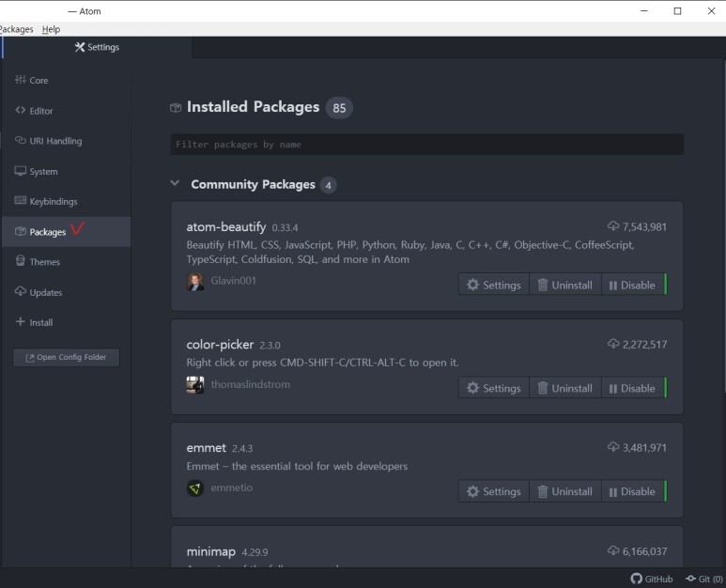The width and height of the screenshot is (726, 588).
Task: Open the Git (0) status bar panel
Action: point(704,579)
